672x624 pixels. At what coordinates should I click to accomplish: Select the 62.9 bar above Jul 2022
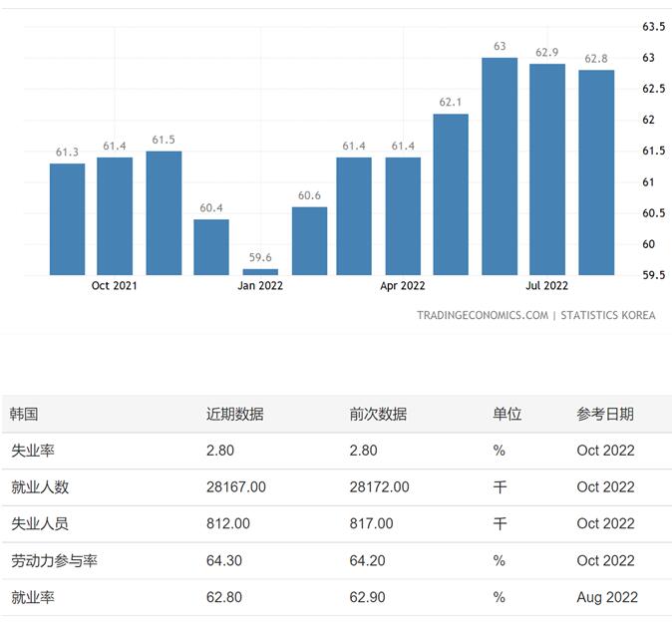[x=547, y=169]
